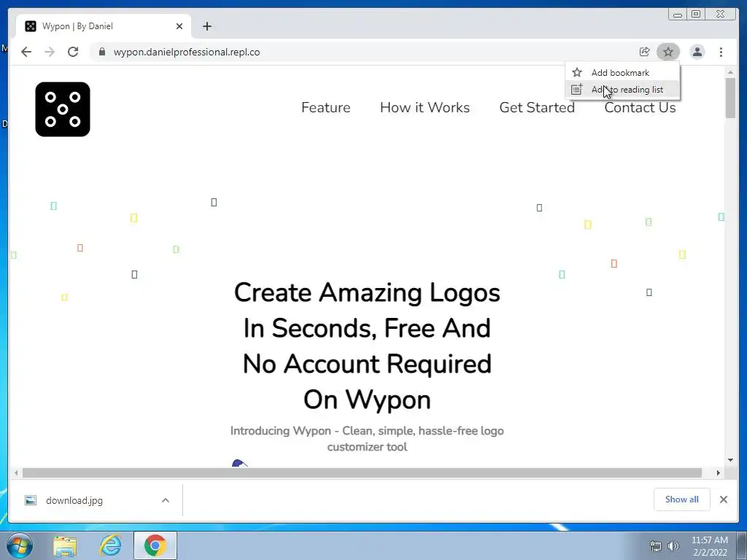This screenshot has width=747, height=560.
Task: Click the vertical scrollbar thumb
Action: pos(730,98)
